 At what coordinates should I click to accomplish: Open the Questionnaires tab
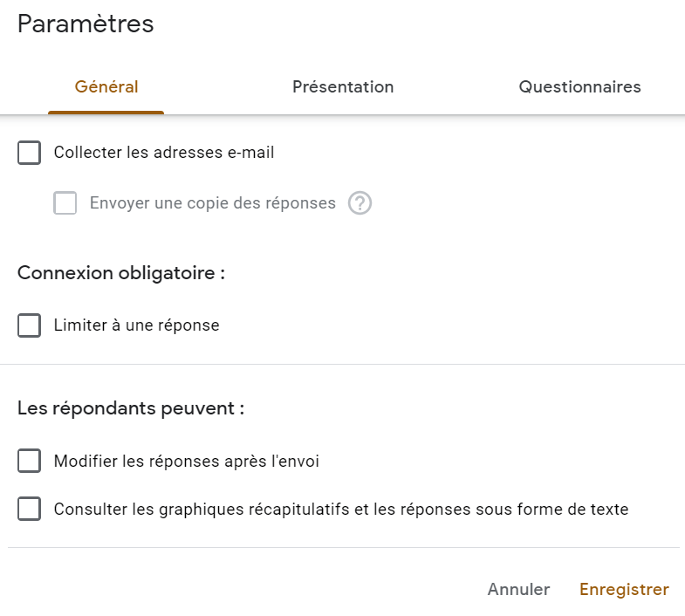(579, 87)
